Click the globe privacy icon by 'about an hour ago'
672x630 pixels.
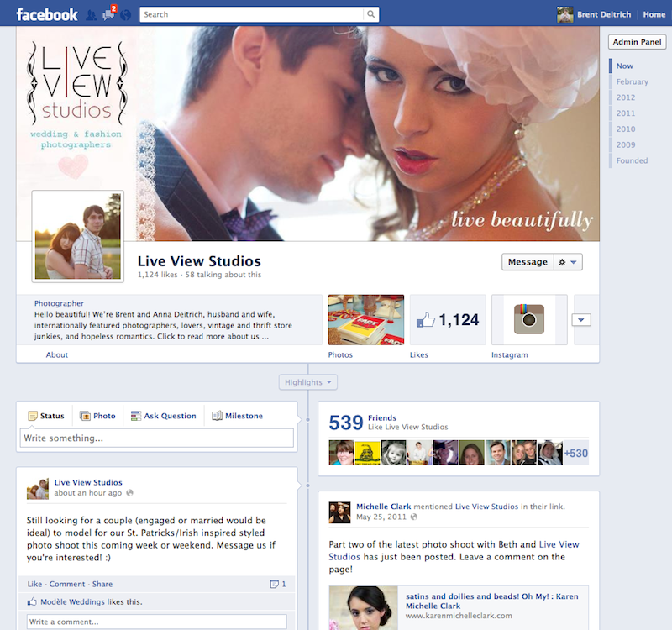tap(130, 492)
